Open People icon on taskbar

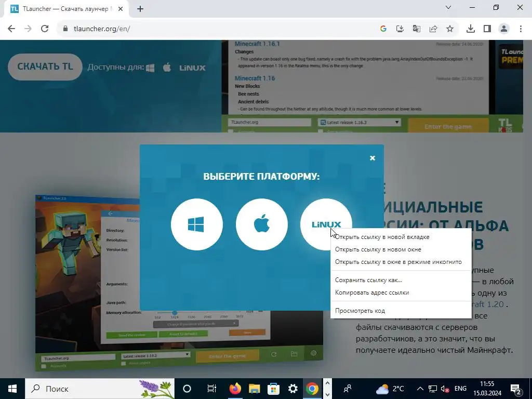[x=348, y=389]
